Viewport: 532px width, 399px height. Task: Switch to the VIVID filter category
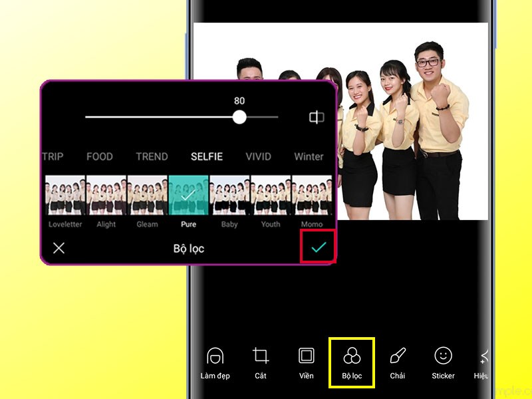pos(258,156)
